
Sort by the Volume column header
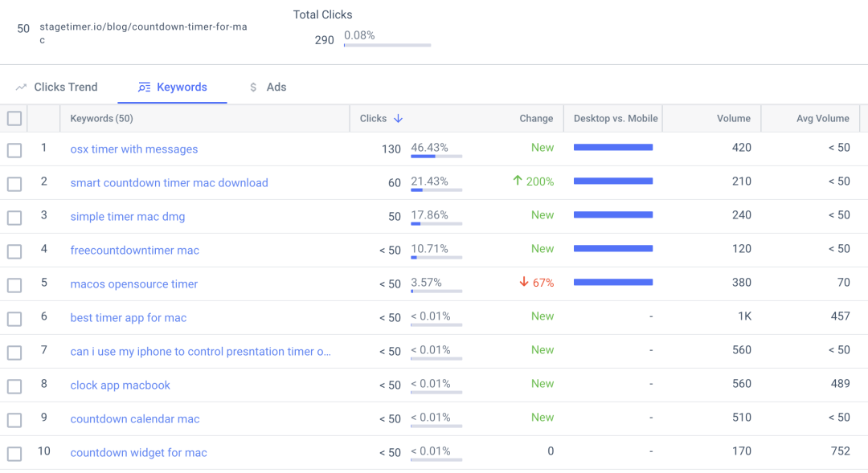[734, 118]
